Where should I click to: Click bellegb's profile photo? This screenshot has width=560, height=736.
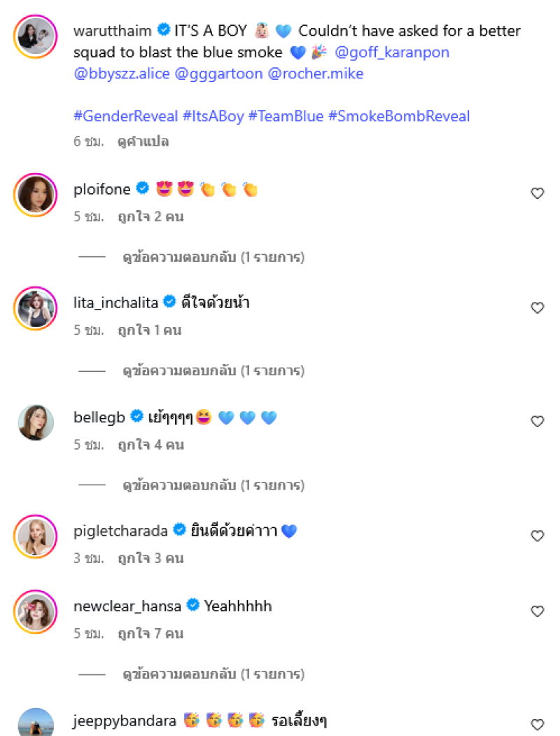(x=35, y=422)
